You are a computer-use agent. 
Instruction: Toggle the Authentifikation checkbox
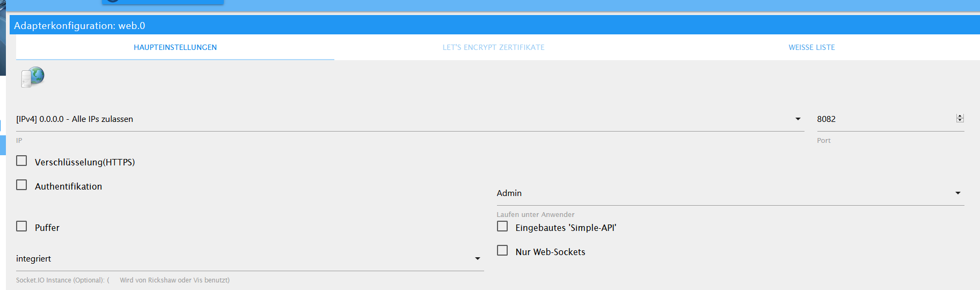click(21, 185)
